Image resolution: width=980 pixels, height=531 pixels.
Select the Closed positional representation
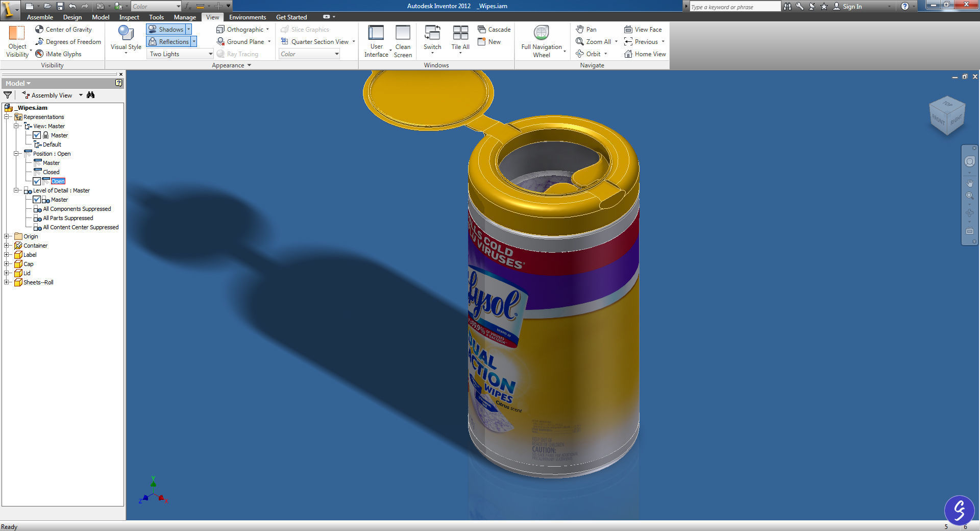51,172
